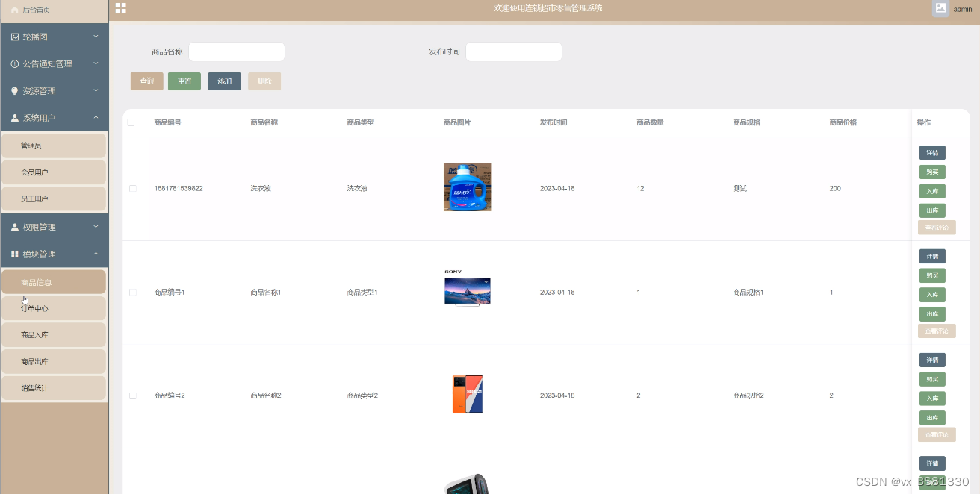Click 入库 for the 商品名称2 row
980x494 pixels.
tap(932, 398)
